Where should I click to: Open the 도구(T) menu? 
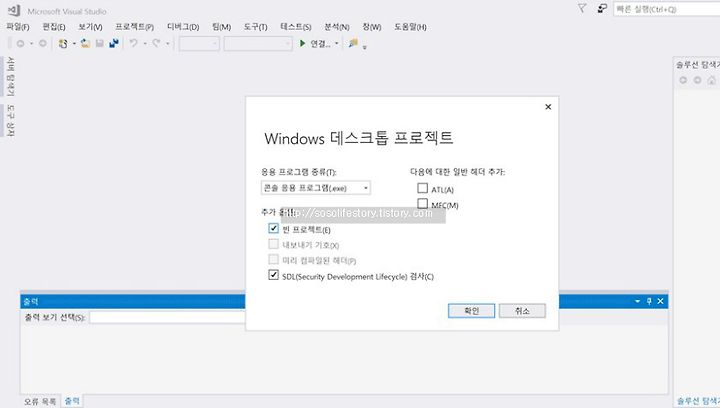point(255,27)
